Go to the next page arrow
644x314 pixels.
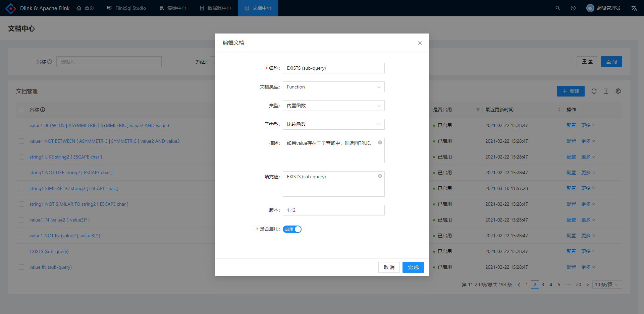pyautogui.click(x=587, y=285)
